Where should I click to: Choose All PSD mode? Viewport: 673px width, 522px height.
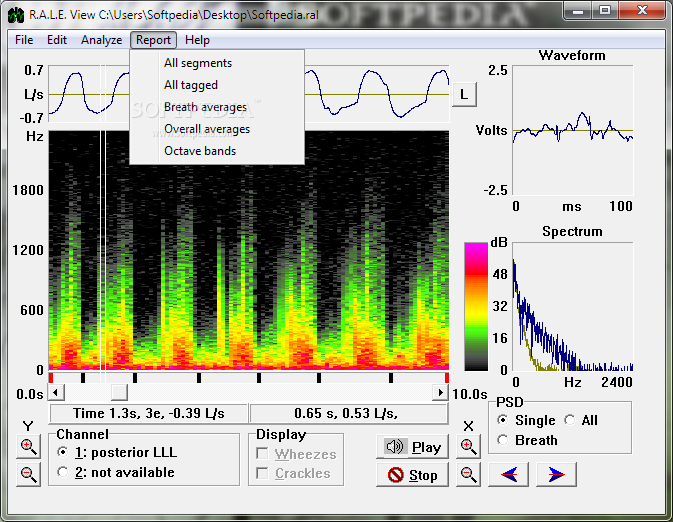pyautogui.click(x=582, y=420)
